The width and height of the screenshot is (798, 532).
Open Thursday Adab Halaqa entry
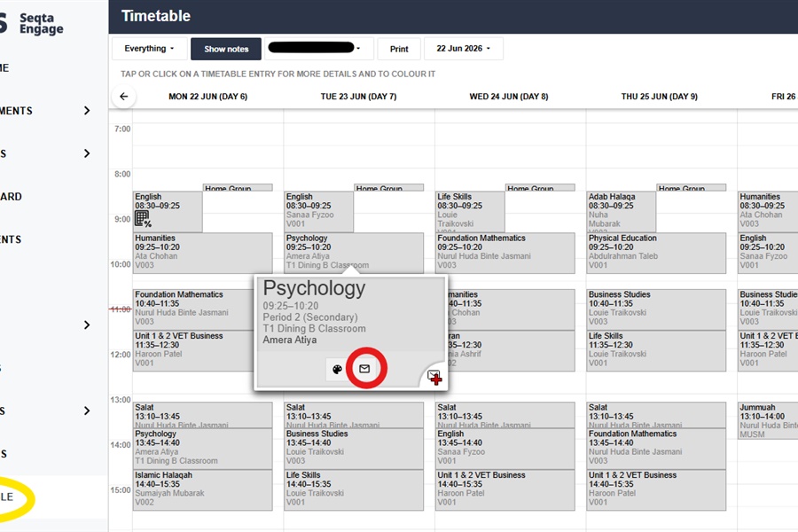tap(622, 212)
